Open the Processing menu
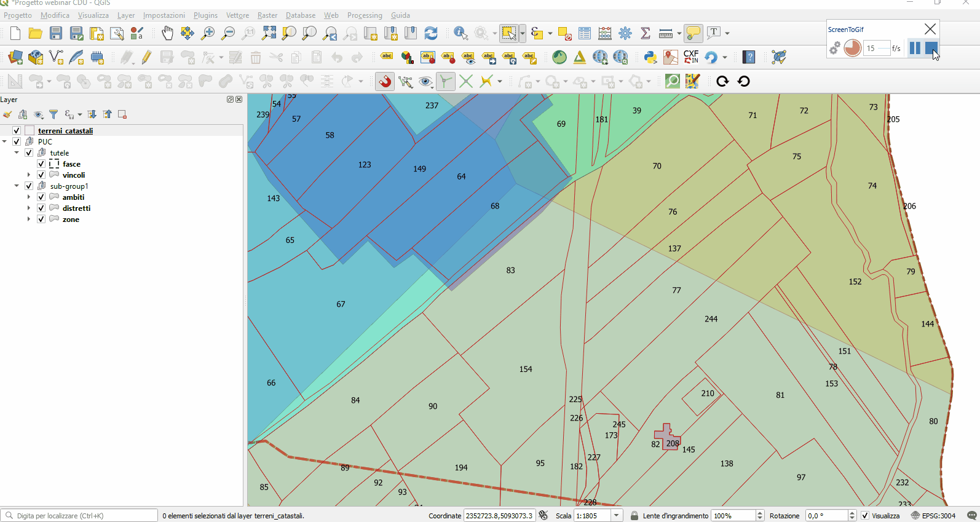Screen dimensions: 980x522 point(365,15)
